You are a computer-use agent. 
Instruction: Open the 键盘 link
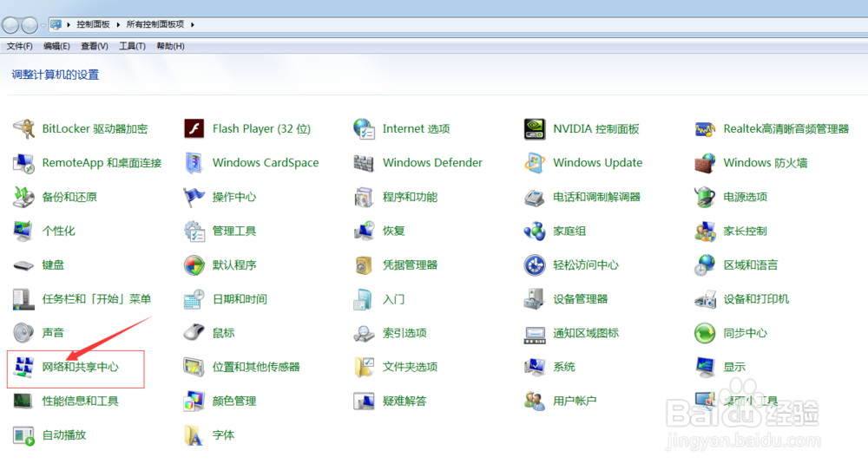coord(53,265)
